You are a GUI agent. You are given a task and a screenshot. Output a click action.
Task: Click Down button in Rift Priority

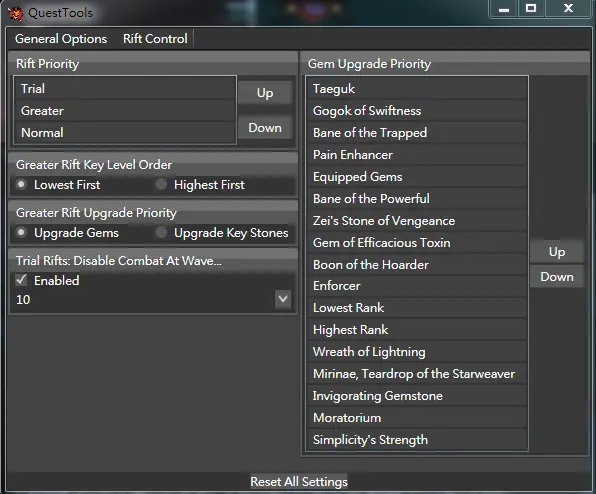point(265,128)
